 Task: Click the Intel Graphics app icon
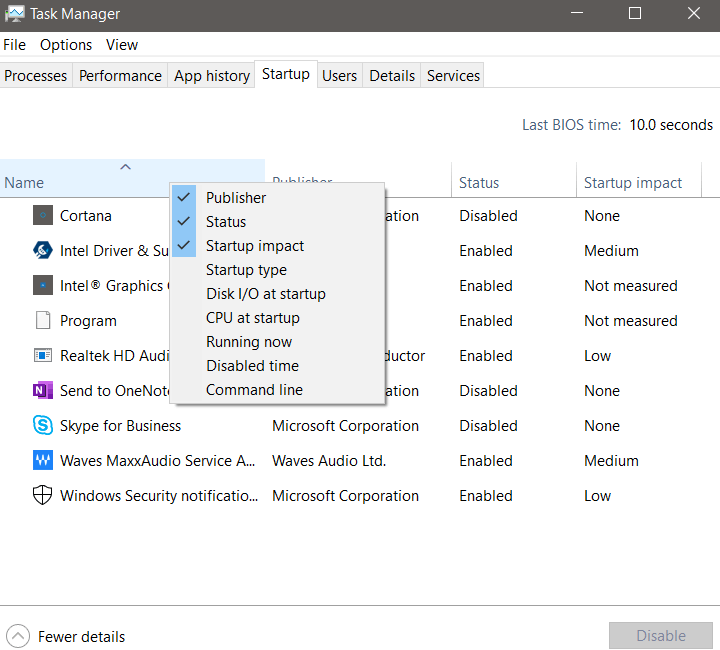click(43, 285)
